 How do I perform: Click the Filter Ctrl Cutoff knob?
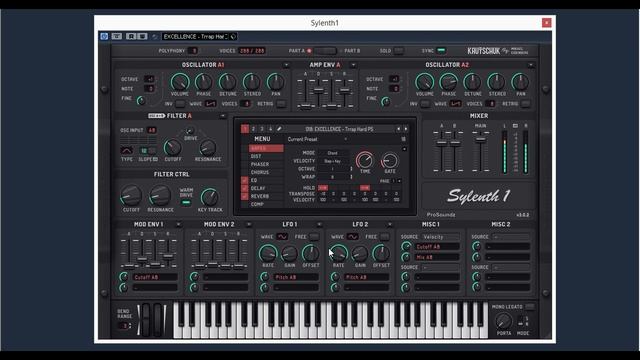coord(131,196)
